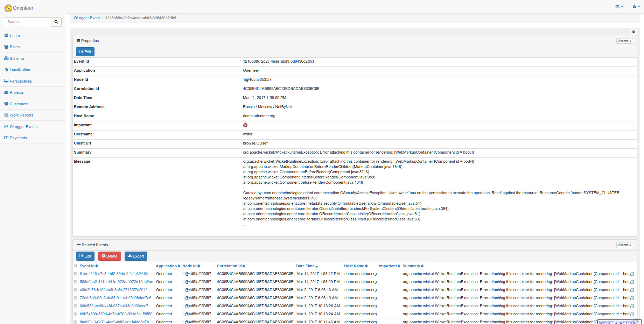This screenshot has height=324, width=644.
Task: Open the user account dropdown in header
Action: pos(636,6)
